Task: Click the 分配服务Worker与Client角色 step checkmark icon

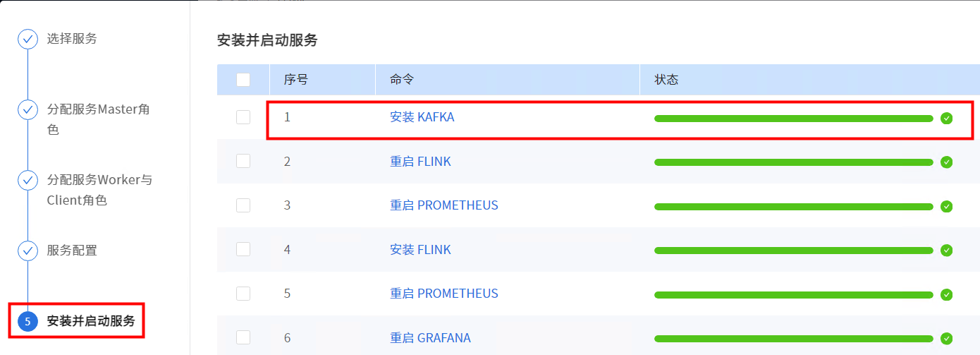Action: coord(27,180)
